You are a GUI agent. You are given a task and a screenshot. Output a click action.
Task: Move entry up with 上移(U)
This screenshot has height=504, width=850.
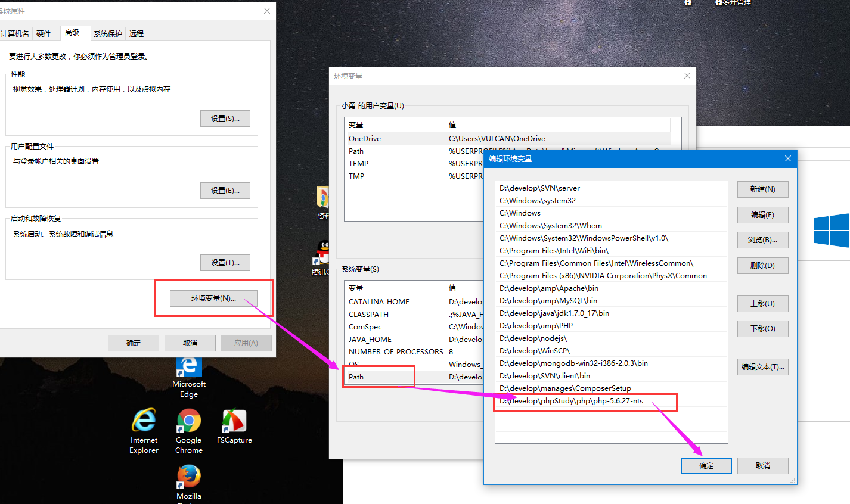point(762,304)
